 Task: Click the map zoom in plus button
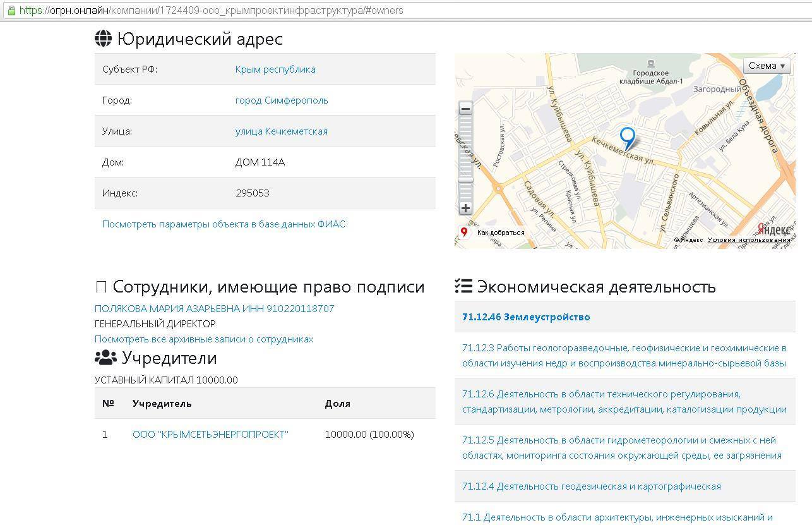click(x=465, y=208)
